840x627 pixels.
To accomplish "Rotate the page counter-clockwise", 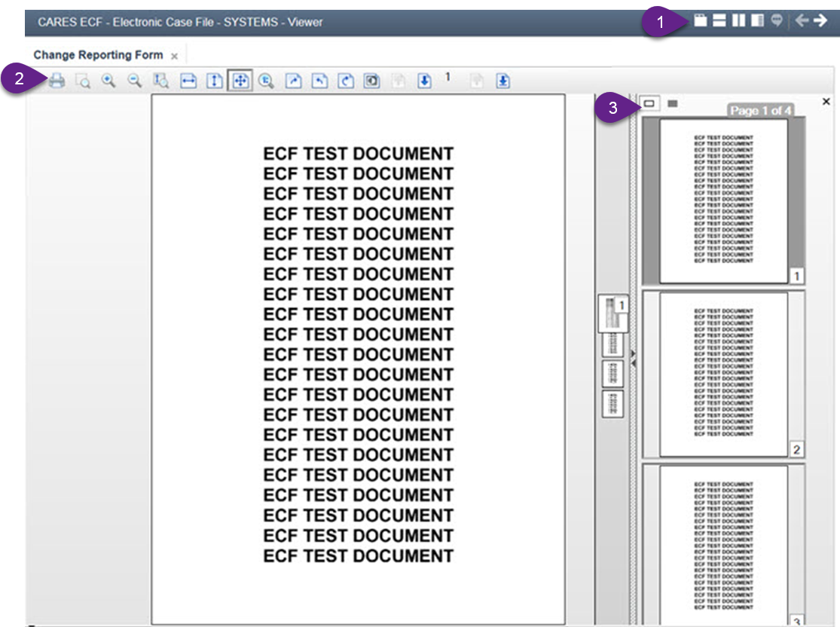I will point(319,81).
